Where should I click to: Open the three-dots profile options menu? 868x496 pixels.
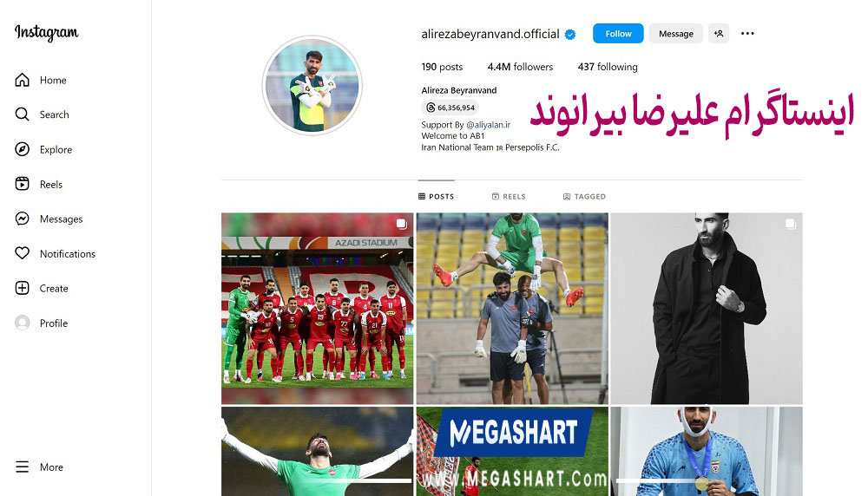(747, 33)
